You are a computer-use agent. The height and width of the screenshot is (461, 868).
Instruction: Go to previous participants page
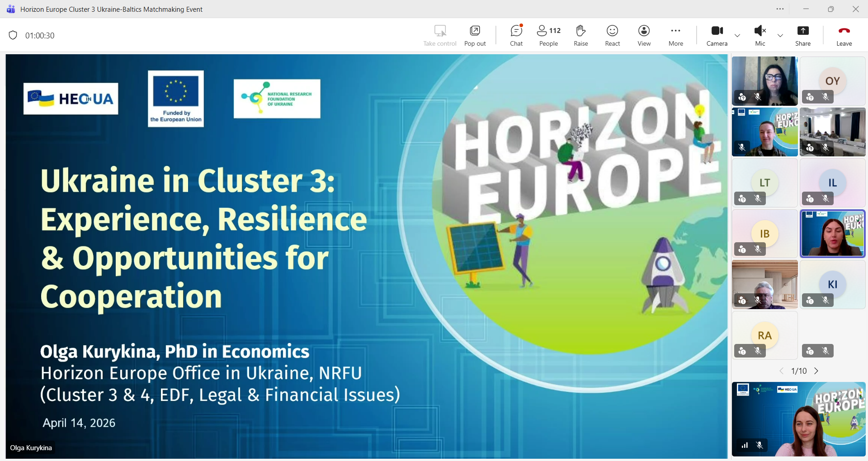click(781, 371)
